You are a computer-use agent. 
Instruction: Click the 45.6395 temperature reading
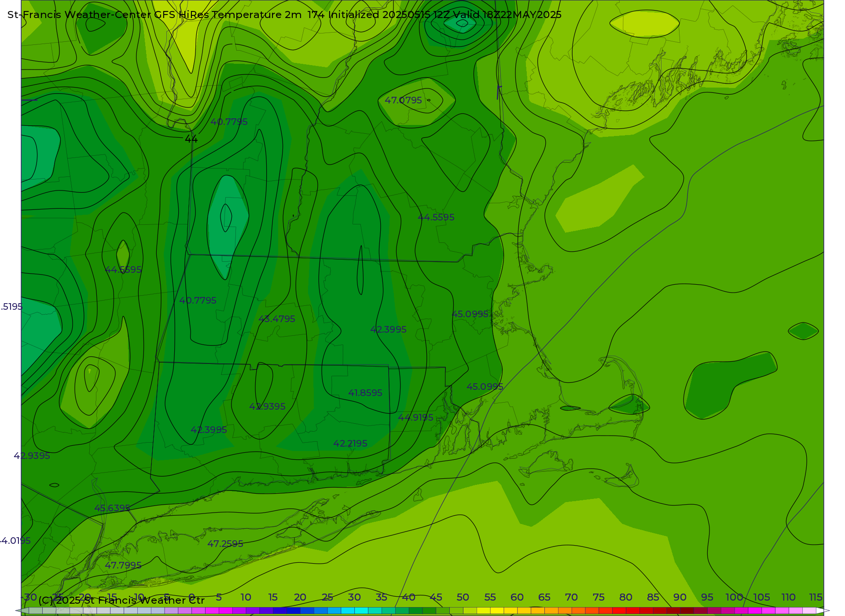tap(112, 508)
